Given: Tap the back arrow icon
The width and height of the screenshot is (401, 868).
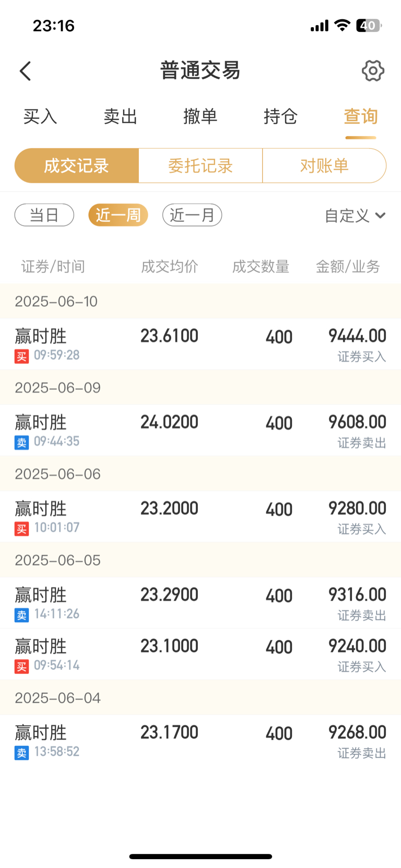Looking at the screenshot, I should [x=25, y=71].
